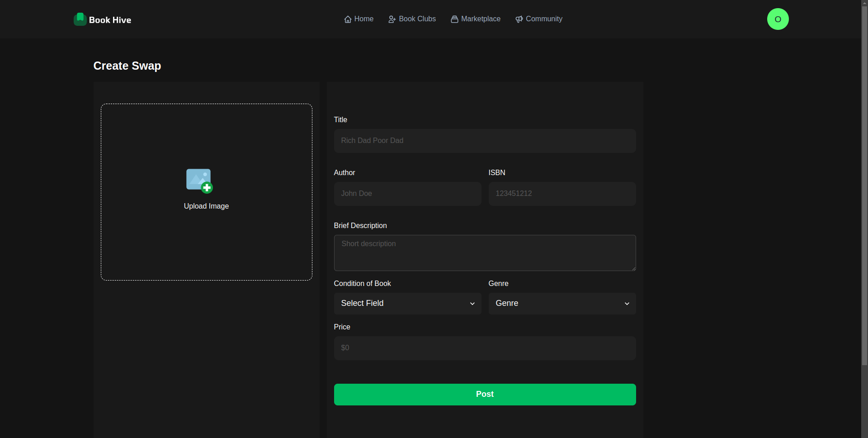Go to the Home page
This screenshot has height=438, width=868.
[359, 19]
